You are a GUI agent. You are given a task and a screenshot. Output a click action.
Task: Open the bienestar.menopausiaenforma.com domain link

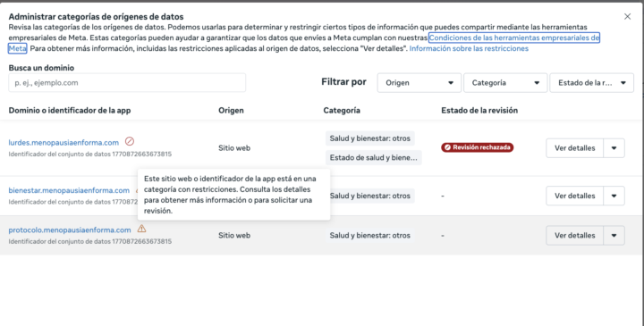coord(69,190)
